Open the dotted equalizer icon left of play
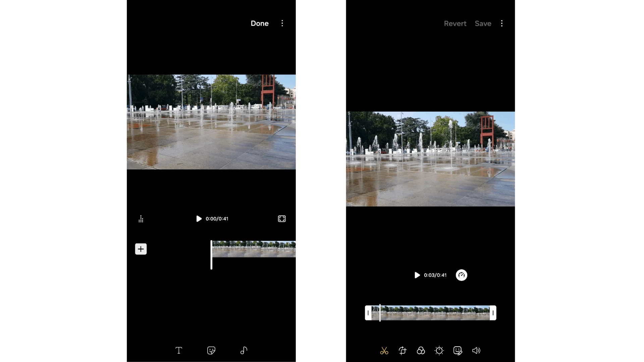This screenshot has width=644, height=362. [141, 219]
